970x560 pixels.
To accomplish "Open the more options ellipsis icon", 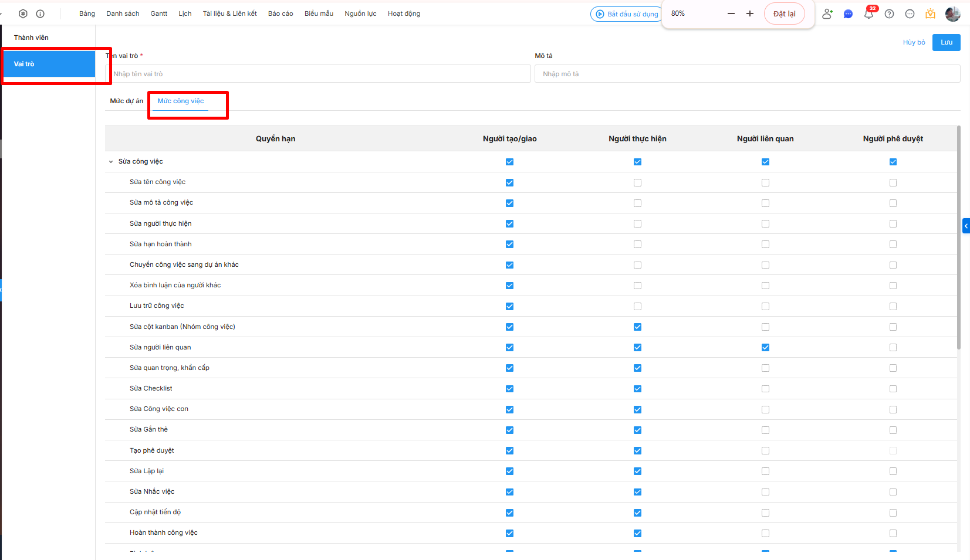I will (910, 13).
